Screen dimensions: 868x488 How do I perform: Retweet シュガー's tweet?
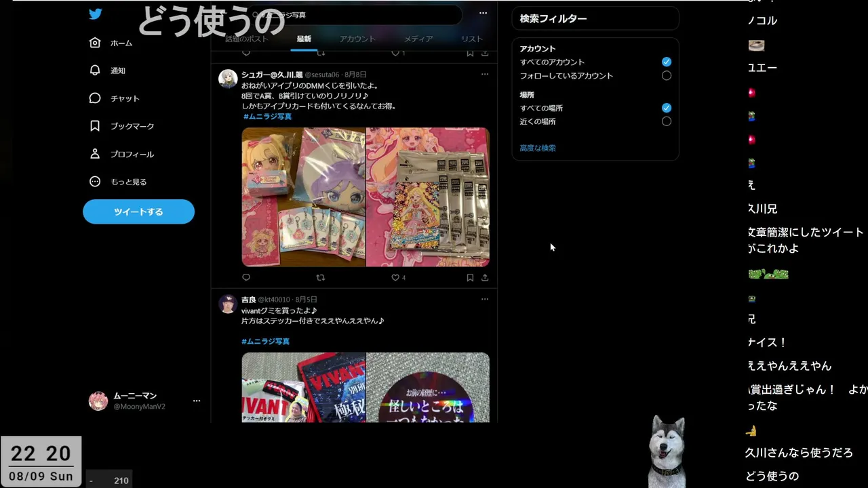321,277
